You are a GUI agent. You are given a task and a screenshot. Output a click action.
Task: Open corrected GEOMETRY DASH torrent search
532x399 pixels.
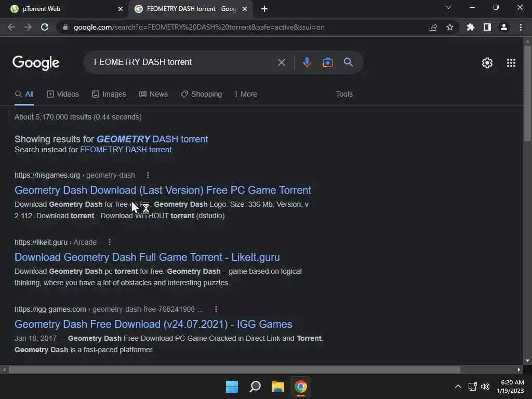click(152, 139)
